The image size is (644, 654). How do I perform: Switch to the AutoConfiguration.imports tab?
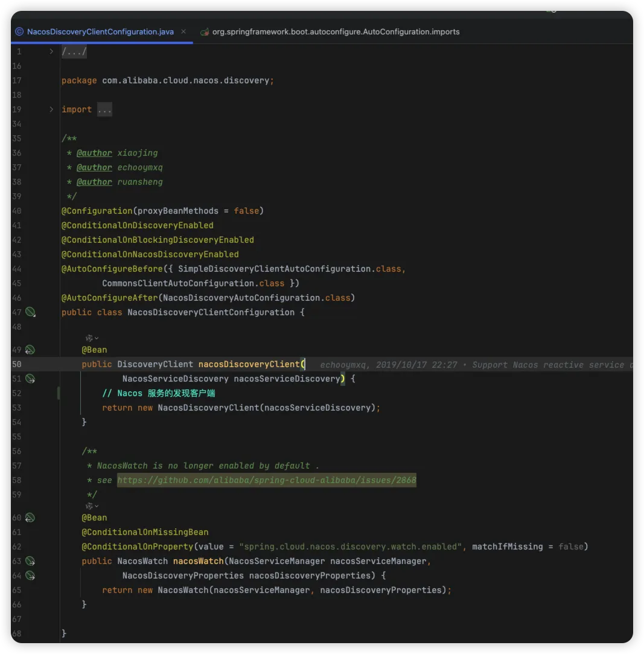click(336, 31)
